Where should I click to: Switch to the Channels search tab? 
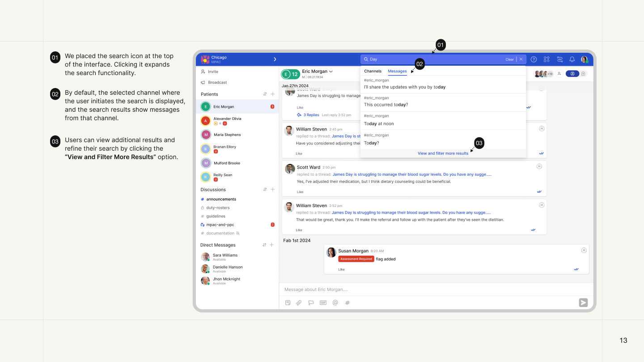coord(373,72)
